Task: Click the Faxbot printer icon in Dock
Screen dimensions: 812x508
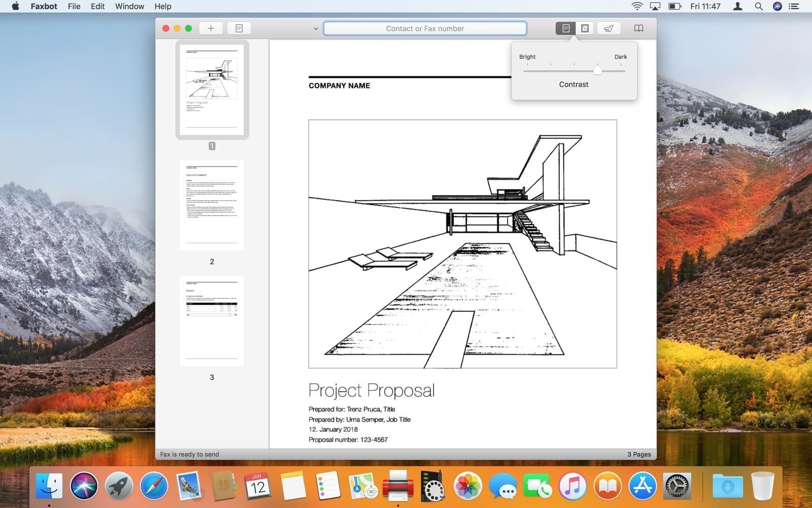Action: pos(397,485)
